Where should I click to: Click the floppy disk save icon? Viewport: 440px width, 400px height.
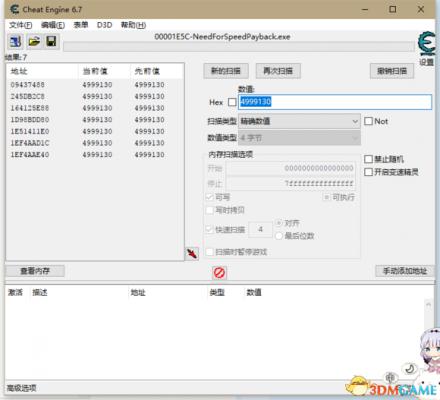tap(51, 42)
